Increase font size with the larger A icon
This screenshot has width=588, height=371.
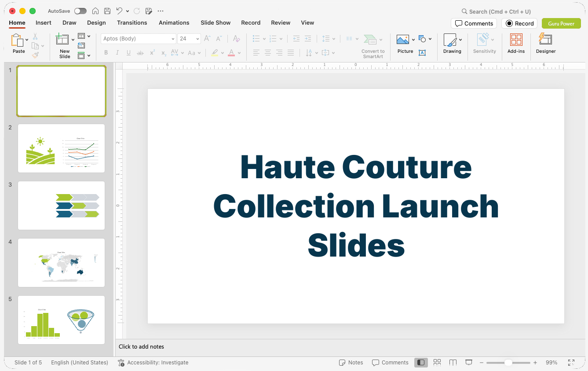pos(208,39)
